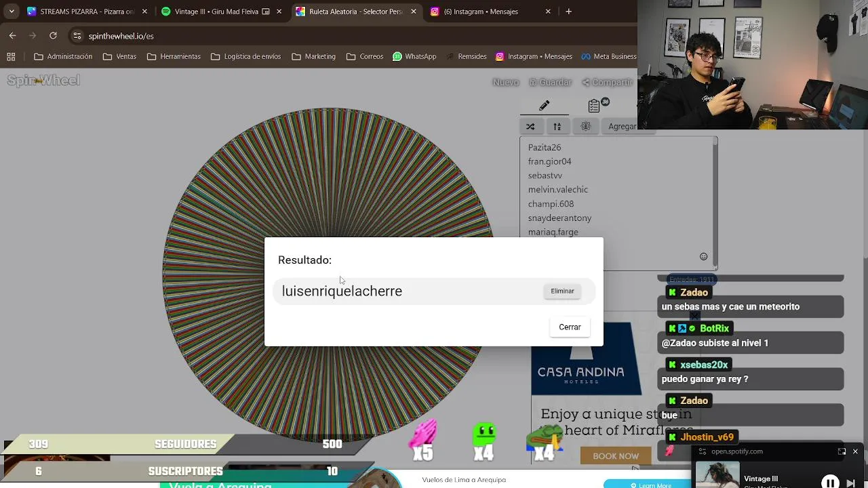Switch to STREAMS PIZARRA browser tab
This screenshot has width=868, height=488.
pos(80,12)
